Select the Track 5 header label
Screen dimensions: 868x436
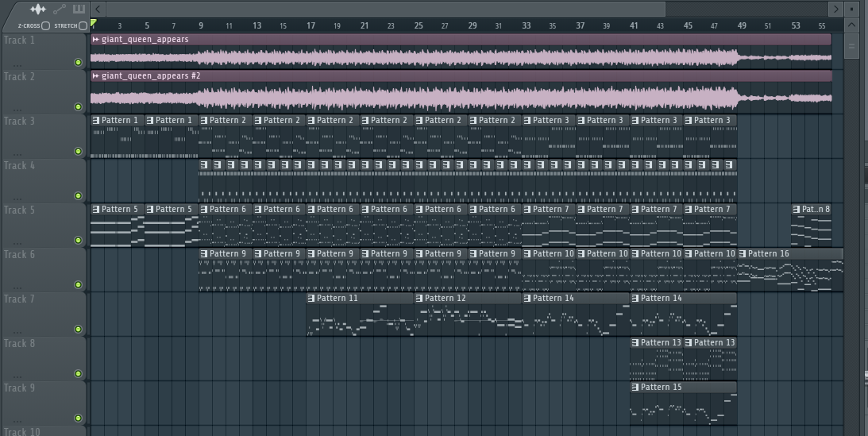(x=20, y=210)
